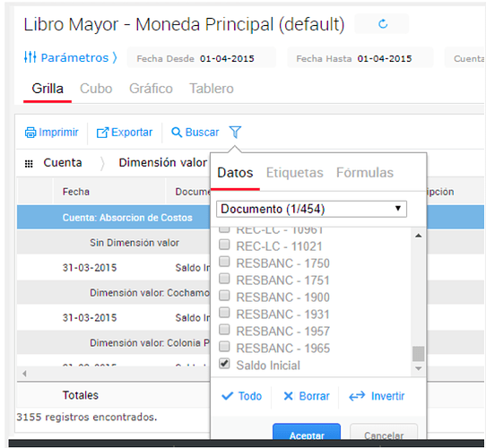Click the magnifier icon for Buscar
Screen dimensions: 486x448
[x=177, y=133]
